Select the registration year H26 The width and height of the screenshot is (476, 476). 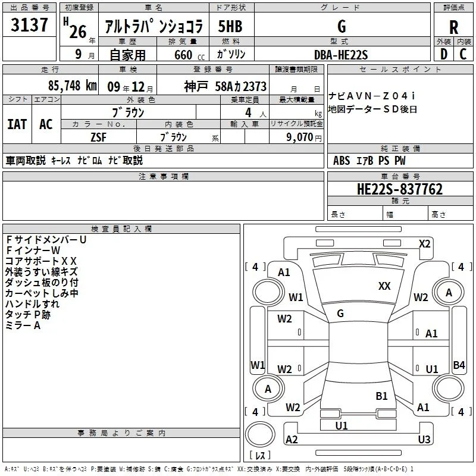tap(76, 29)
